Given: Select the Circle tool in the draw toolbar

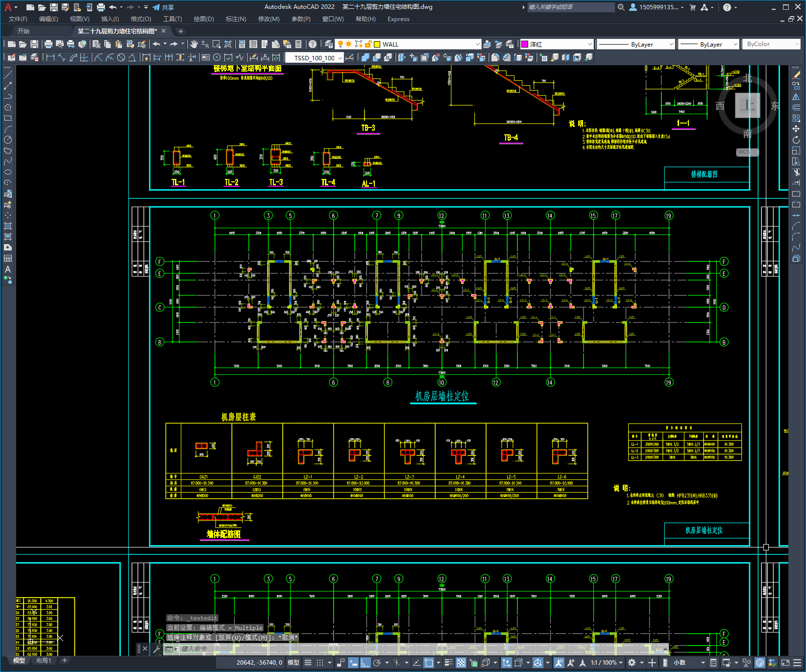Looking at the screenshot, I should point(8,140).
